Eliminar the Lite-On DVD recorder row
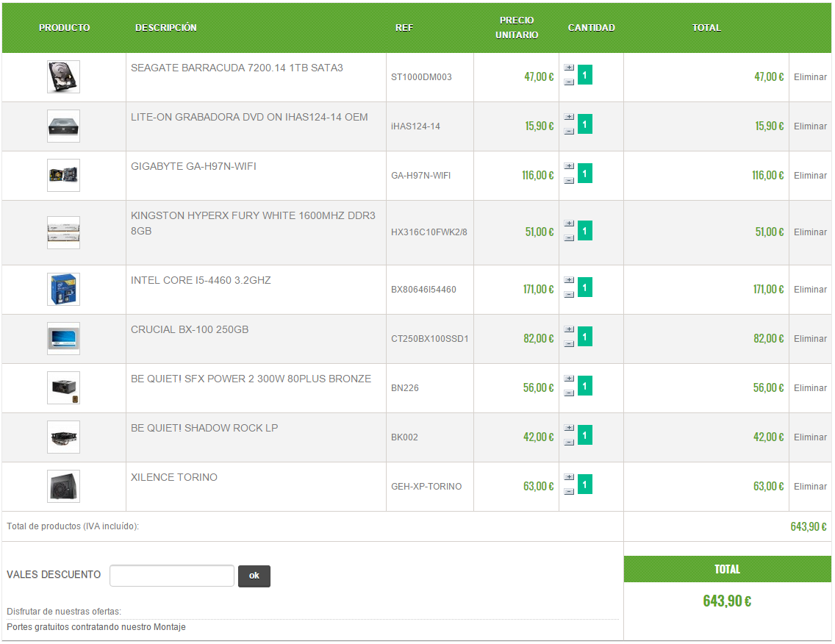 point(810,126)
